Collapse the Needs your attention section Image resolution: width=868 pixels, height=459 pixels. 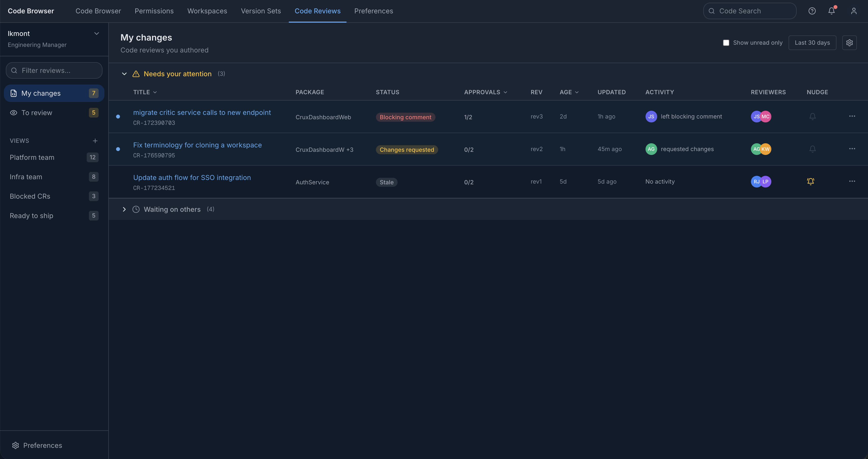coord(124,74)
